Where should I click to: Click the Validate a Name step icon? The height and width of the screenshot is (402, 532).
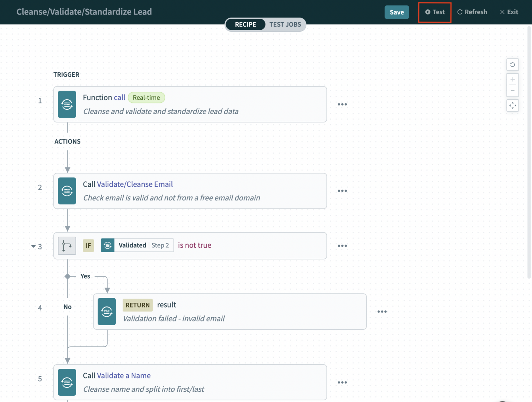coord(67,382)
